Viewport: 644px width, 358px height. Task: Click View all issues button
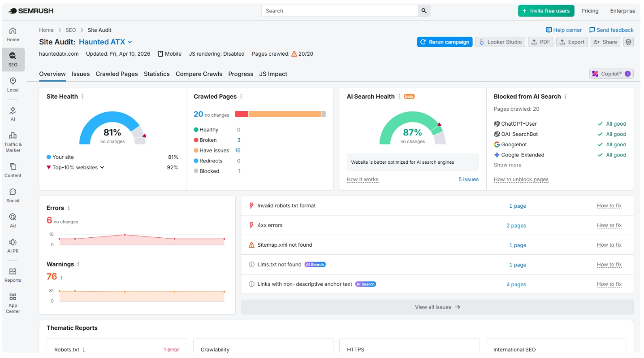pos(437,307)
